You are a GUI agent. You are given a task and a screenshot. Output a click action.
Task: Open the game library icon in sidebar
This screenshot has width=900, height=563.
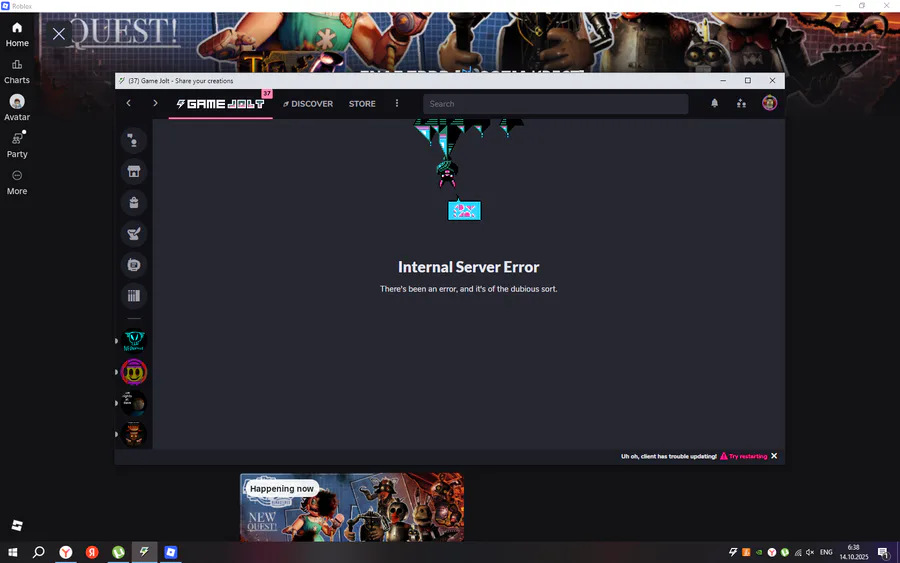[x=134, y=296]
